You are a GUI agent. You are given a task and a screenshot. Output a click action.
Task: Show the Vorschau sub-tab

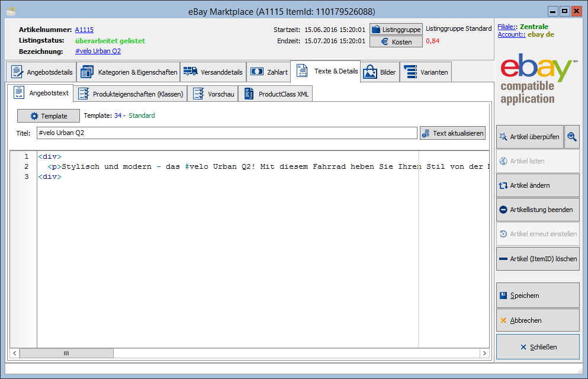(x=213, y=94)
